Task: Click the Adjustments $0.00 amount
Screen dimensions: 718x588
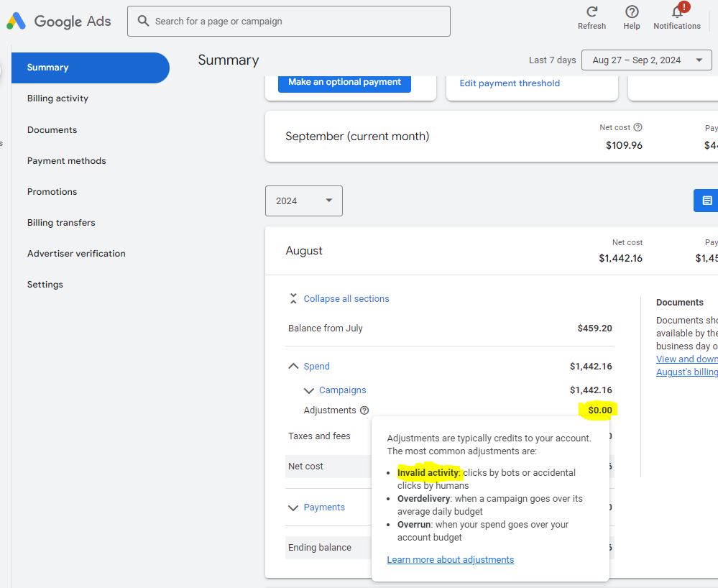Action: (600, 410)
